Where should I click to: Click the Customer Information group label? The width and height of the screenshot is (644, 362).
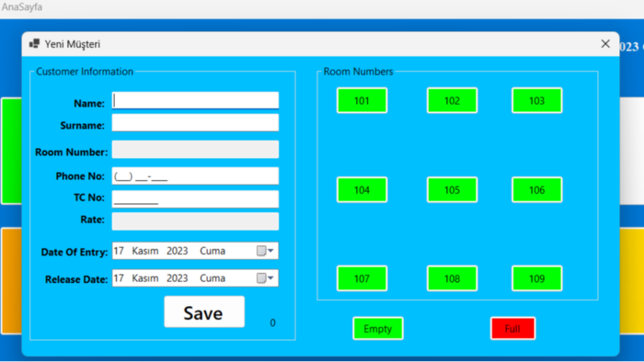[x=85, y=72]
